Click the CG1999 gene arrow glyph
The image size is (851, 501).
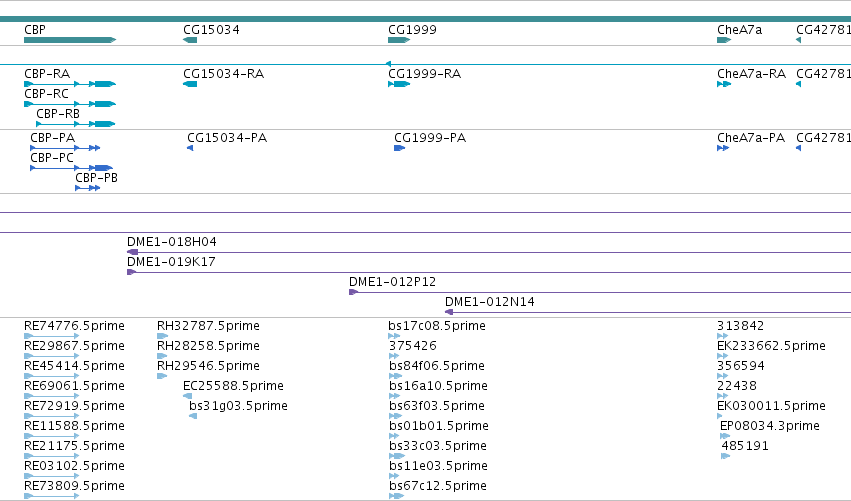[x=399, y=40]
